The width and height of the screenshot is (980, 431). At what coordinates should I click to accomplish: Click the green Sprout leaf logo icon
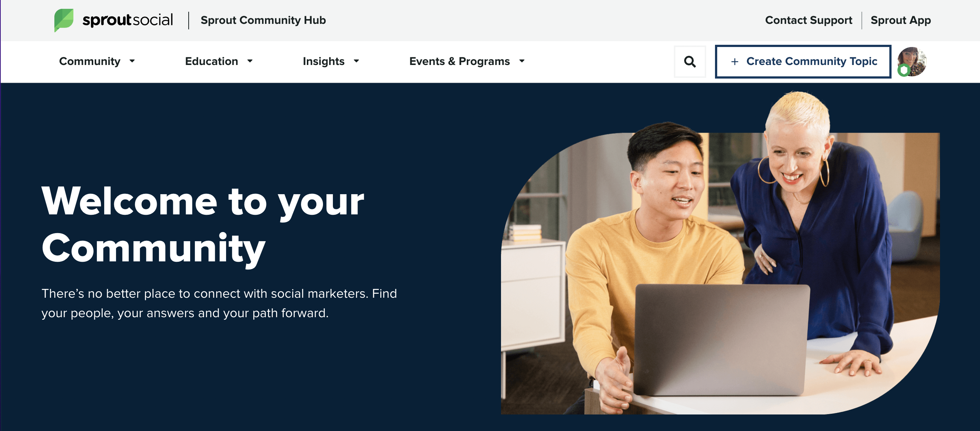tap(64, 20)
